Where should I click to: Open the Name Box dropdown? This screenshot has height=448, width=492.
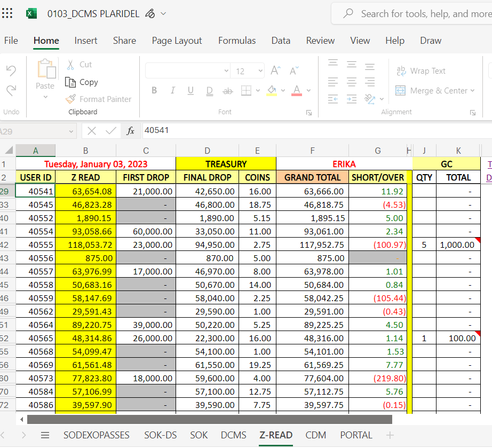point(71,132)
